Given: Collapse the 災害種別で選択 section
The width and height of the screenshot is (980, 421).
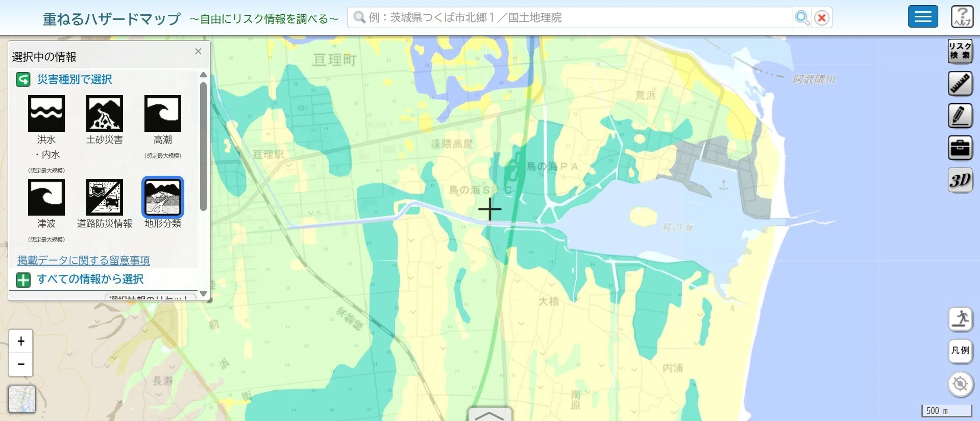Looking at the screenshot, I should click(23, 80).
